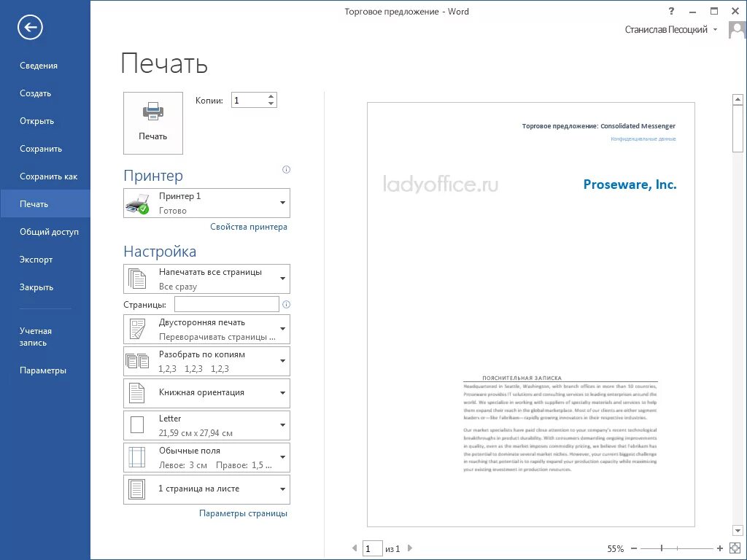Open the Двусторонняя печать dropdown arrow
The width and height of the screenshot is (747, 560).
283,329
